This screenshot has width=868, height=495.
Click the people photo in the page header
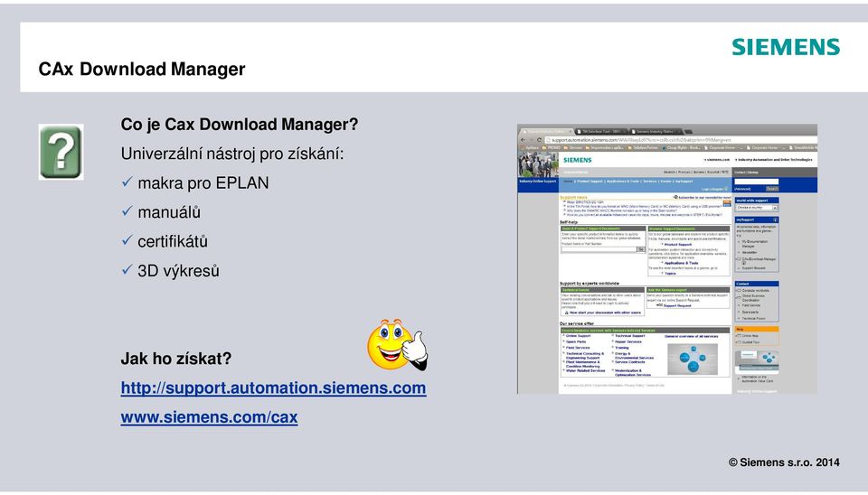pos(537,164)
